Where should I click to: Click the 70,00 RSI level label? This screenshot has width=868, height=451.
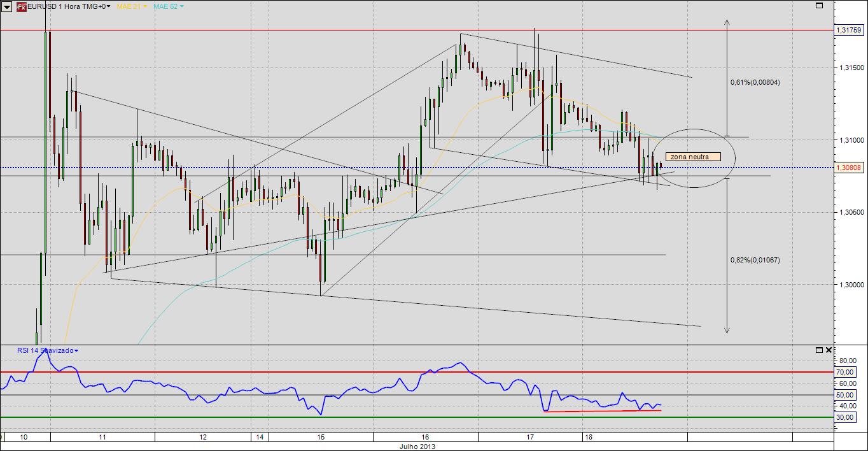pyautogui.click(x=844, y=372)
